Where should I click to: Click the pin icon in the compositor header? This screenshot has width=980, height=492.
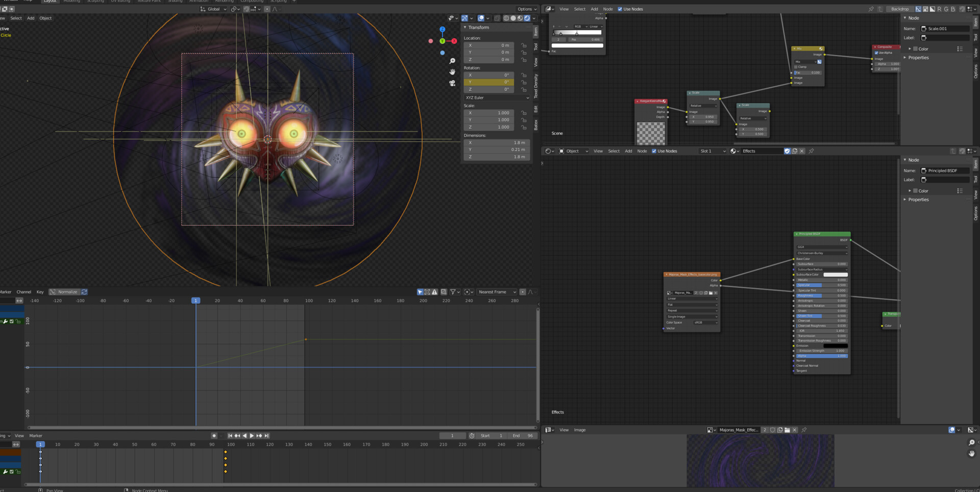(871, 9)
